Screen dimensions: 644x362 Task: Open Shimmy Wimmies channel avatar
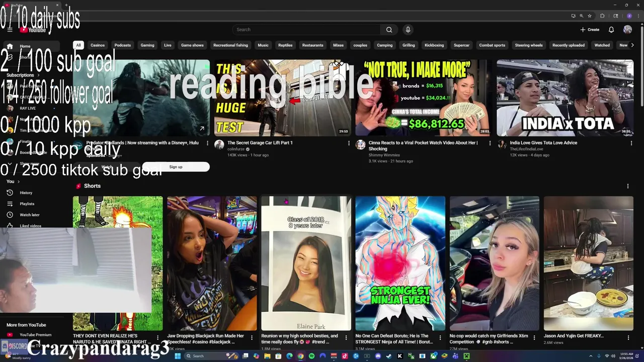pos(360,145)
